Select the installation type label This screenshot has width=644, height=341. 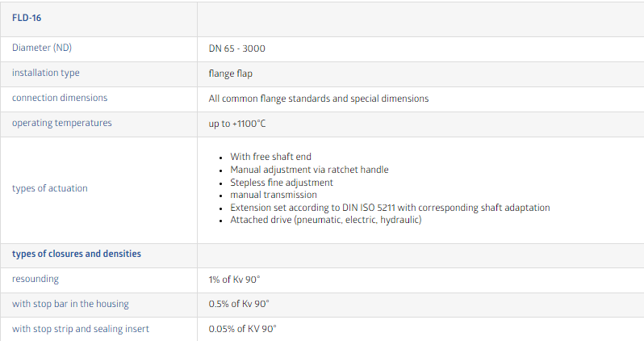[45, 74]
